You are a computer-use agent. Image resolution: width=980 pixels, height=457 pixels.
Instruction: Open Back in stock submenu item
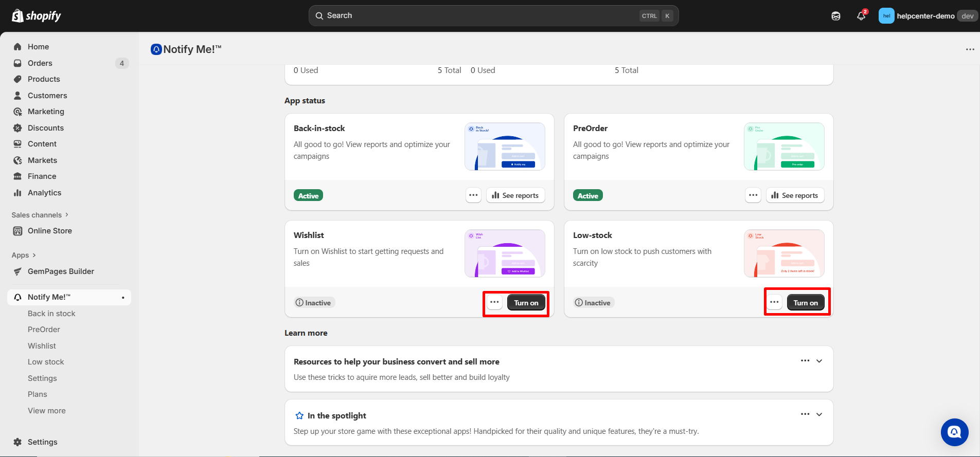click(51, 314)
